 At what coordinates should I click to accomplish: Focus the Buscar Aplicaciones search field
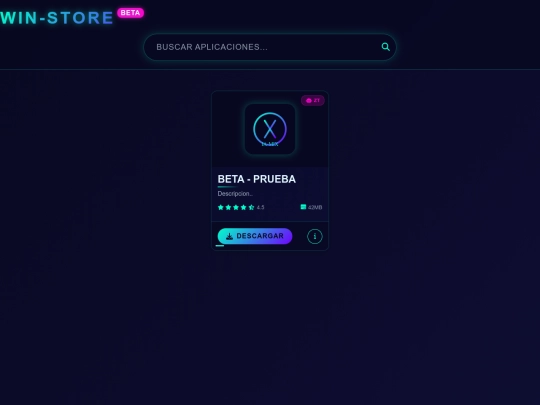[x=270, y=47]
